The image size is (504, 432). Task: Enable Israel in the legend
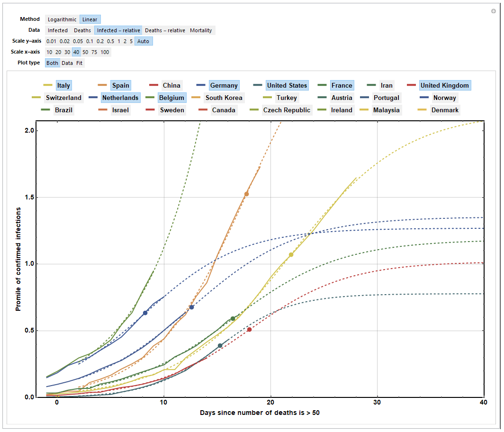[x=120, y=110]
